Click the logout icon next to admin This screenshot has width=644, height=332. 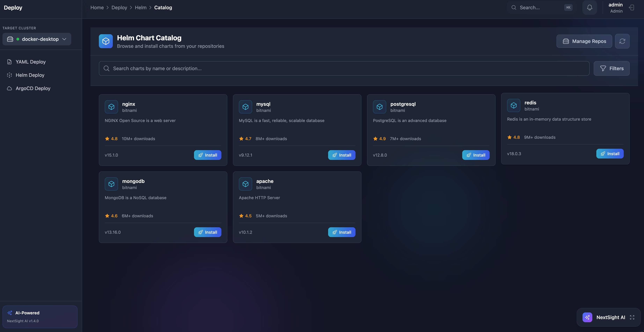pos(632,8)
